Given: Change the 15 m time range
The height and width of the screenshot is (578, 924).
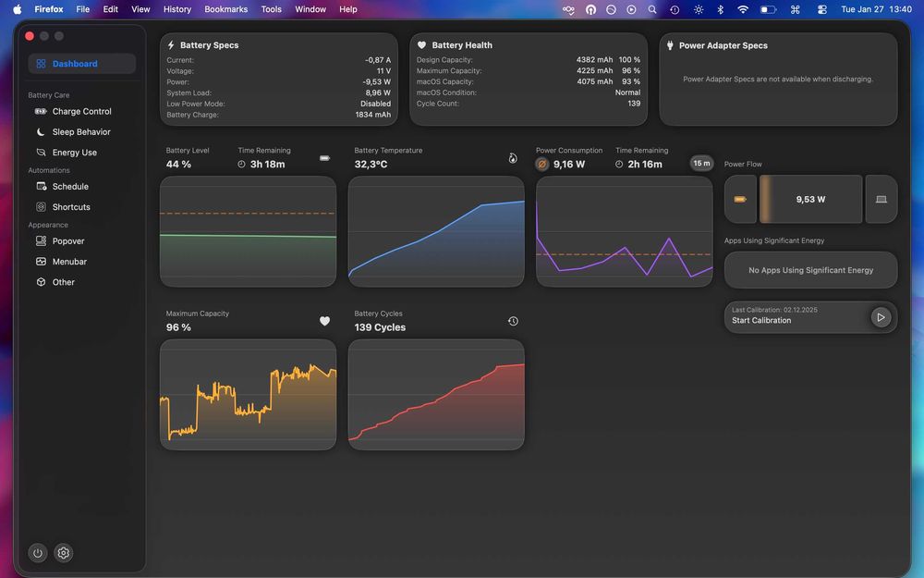Looking at the screenshot, I should [x=701, y=164].
